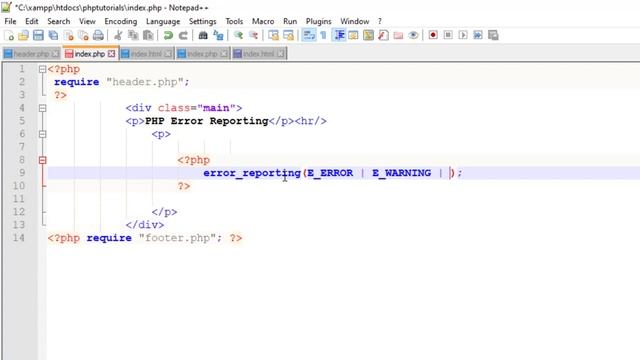Screen dimensions: 640x360
Task: Toggle synchronized horizontal scrolling
Action: 288,36
